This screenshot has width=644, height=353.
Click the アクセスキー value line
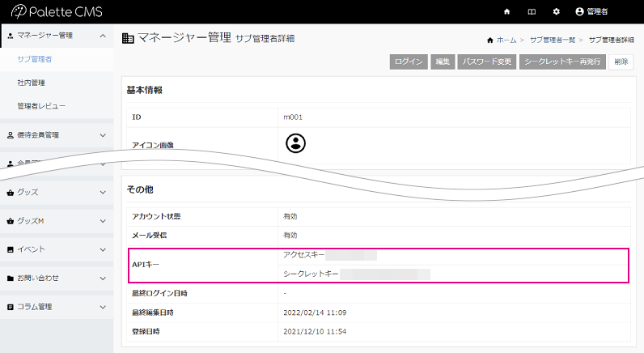tap(330, 255)
